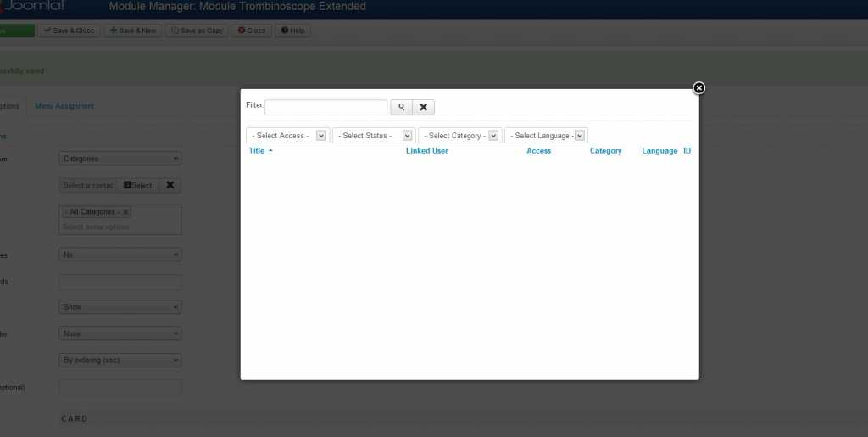The image size is (868, 437).
Task: Expand the Select Status dropdown
Action: (x=374, y=136)
